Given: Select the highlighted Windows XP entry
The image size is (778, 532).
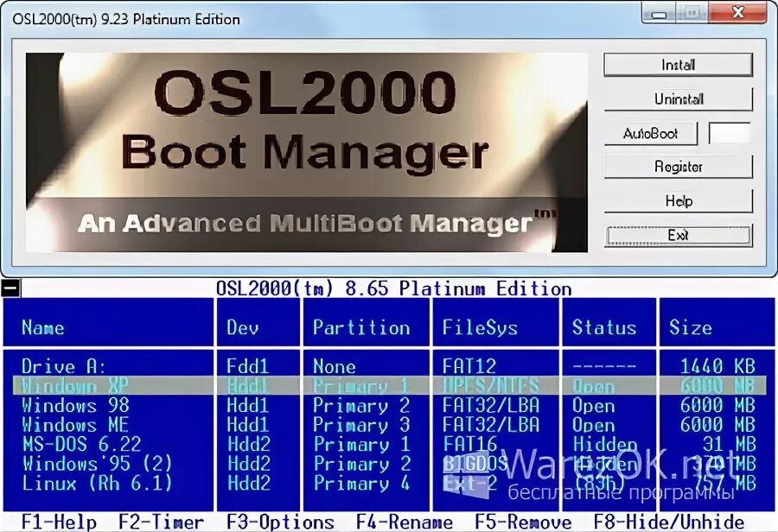Looking at the screenshot, I should point(389,385).
